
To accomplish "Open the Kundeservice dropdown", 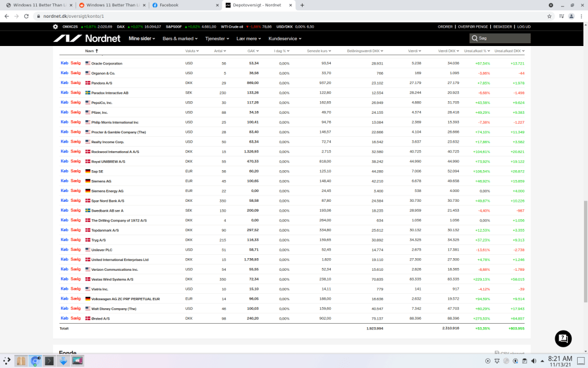I will [285, 39].
